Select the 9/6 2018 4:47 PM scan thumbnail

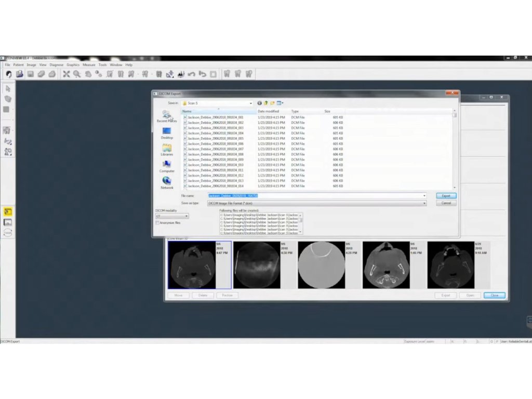click(199, 265)
